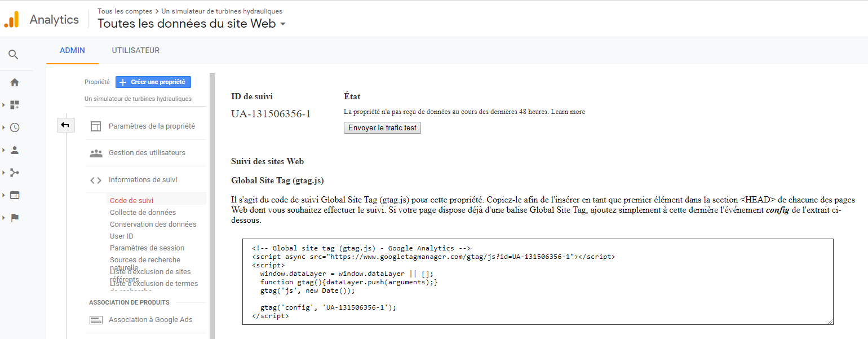Open the search icon in the left sidebar
The width and height of the screenshot is (868, 339).
click(x=14, y=55)
